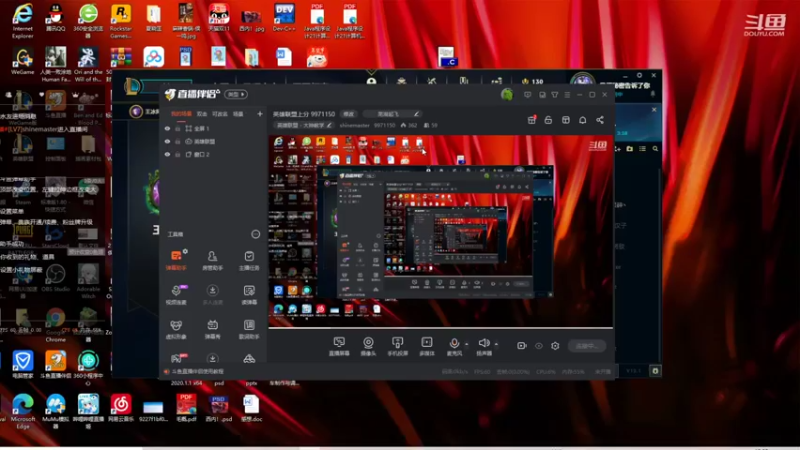Image resolution: width=800 pixels, height=450 pixels.
Task: Expand microphone options arrow
Action: (x=466, y=344)
